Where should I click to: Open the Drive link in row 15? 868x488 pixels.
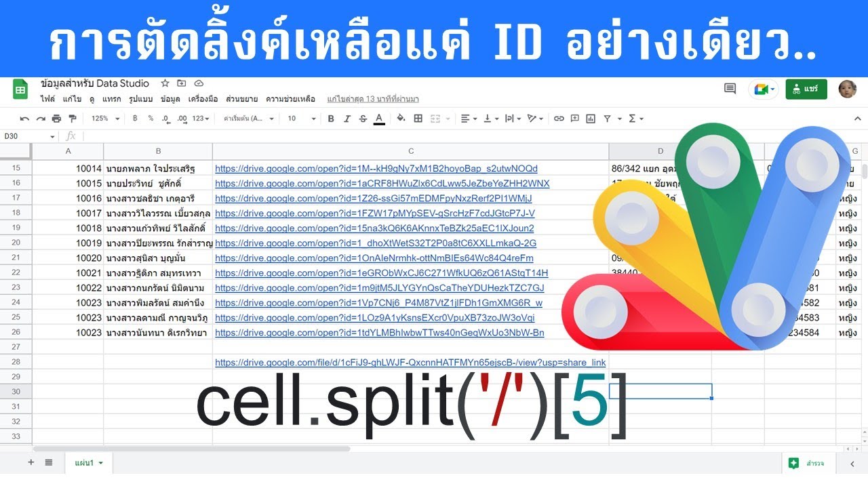376,169
